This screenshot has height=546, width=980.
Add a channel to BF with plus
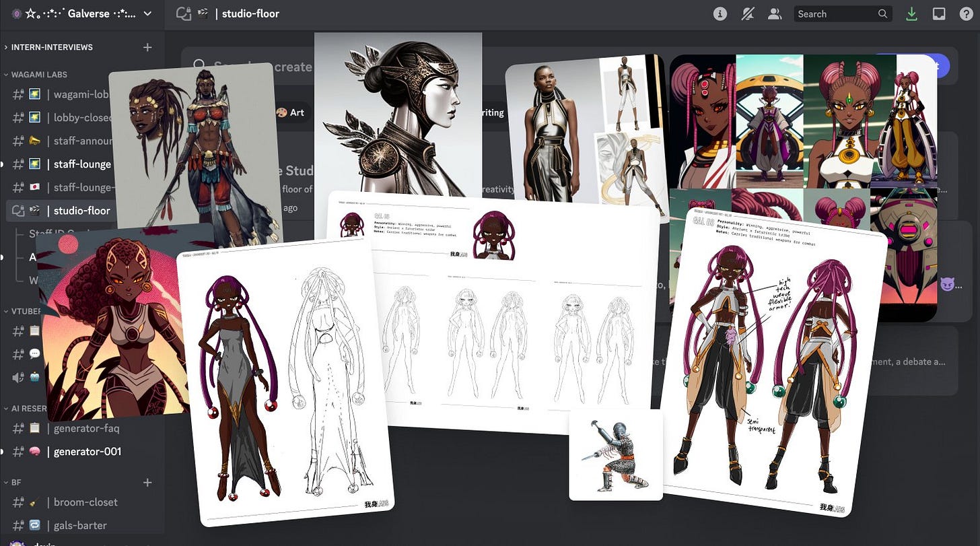click(147, 483)
